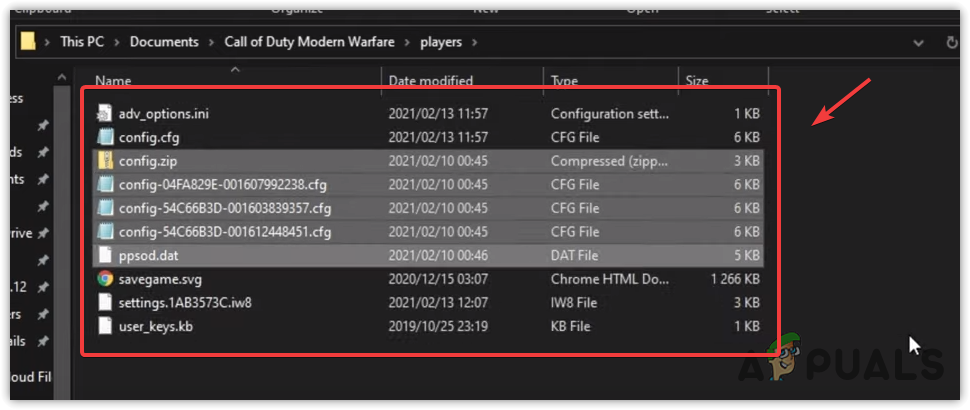The image size is (970, 410).
Task: Click type Configuration settings cell
Action: coord(610,114)
